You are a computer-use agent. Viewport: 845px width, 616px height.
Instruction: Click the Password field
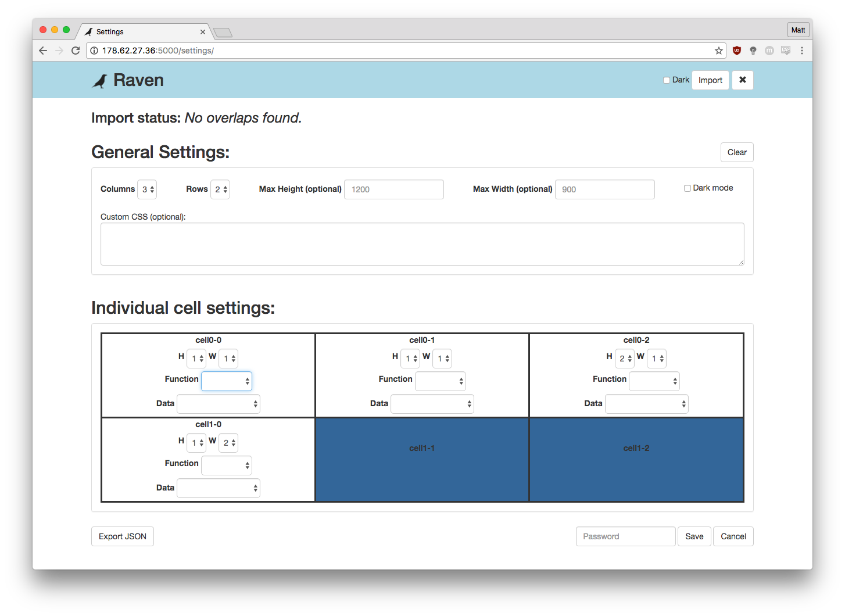(x=626, y=536)
